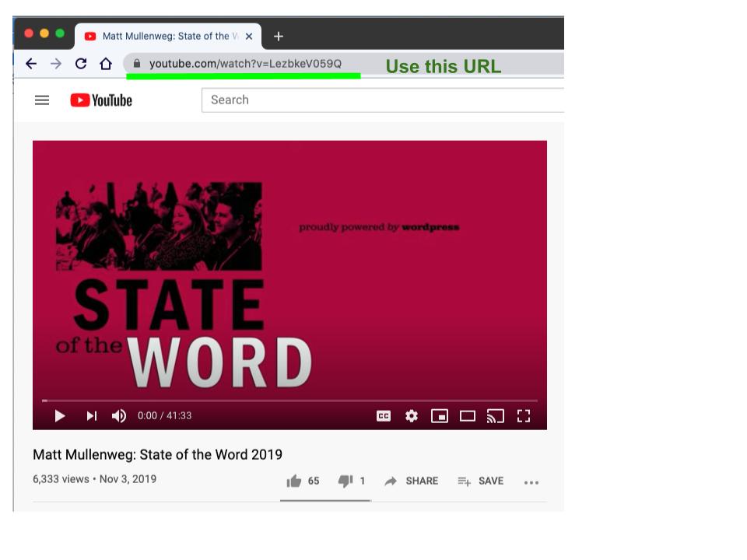Open a new browser tab

coord(278,36)
